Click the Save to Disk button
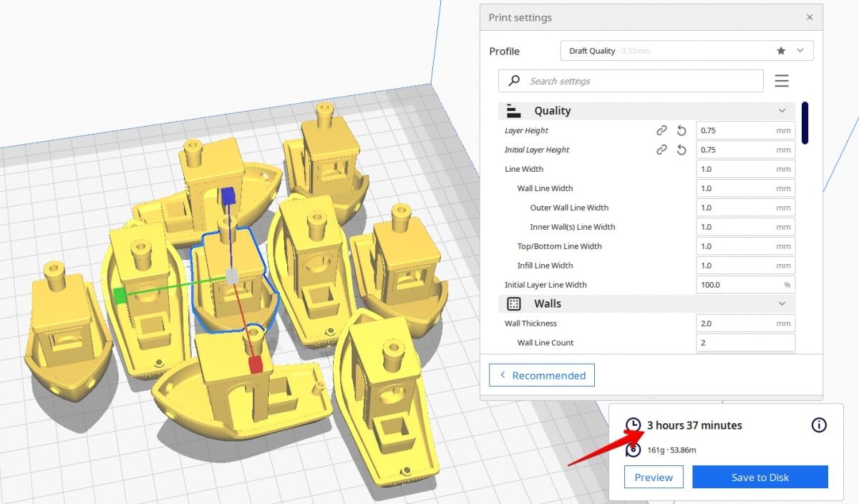Viewport: 859px width, 504px height. click(760, 478)
